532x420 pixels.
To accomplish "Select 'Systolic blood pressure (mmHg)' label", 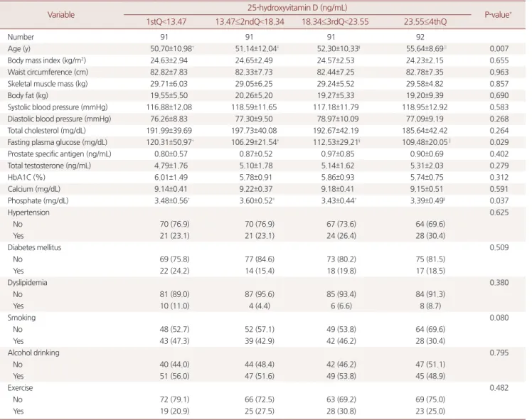I will coord(58,107).
